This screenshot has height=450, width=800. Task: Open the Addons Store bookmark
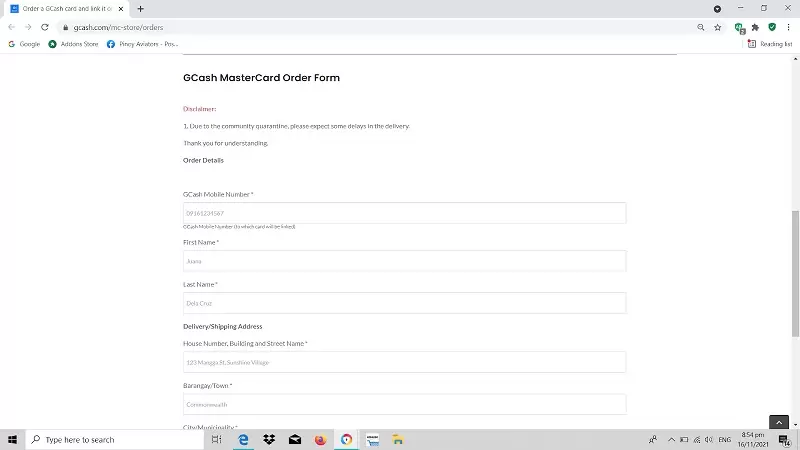point(73,44)
